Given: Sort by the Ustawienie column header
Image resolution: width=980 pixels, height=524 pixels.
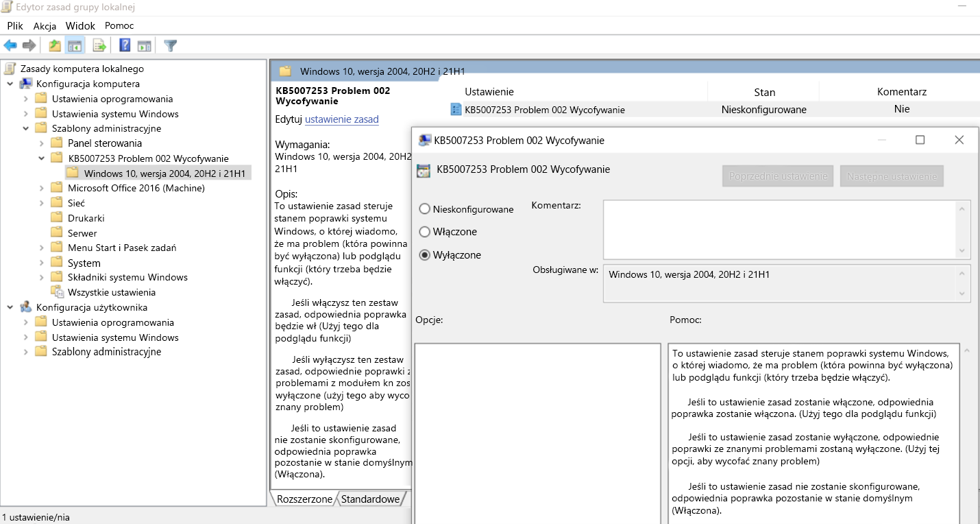Looking at the screenshot, I should (x=489, y=92).
